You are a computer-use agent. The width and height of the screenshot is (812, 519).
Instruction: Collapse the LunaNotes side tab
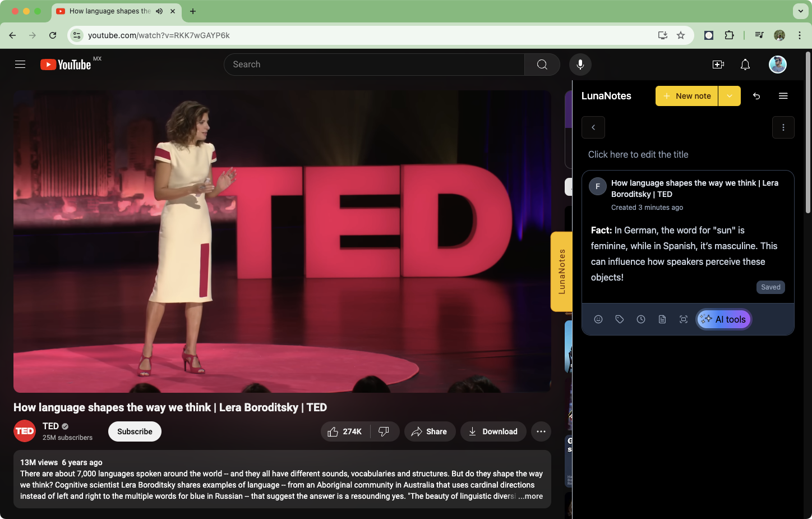pos(561,272)
